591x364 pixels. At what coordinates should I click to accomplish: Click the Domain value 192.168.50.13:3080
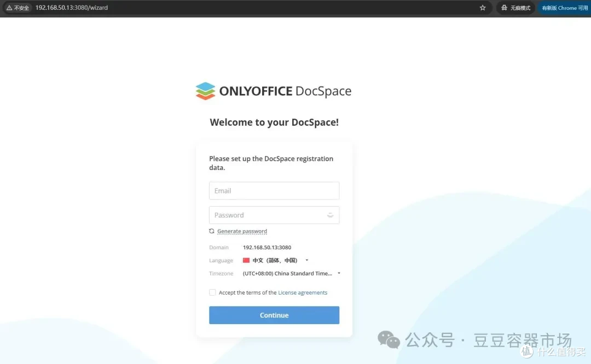point(267,247)
